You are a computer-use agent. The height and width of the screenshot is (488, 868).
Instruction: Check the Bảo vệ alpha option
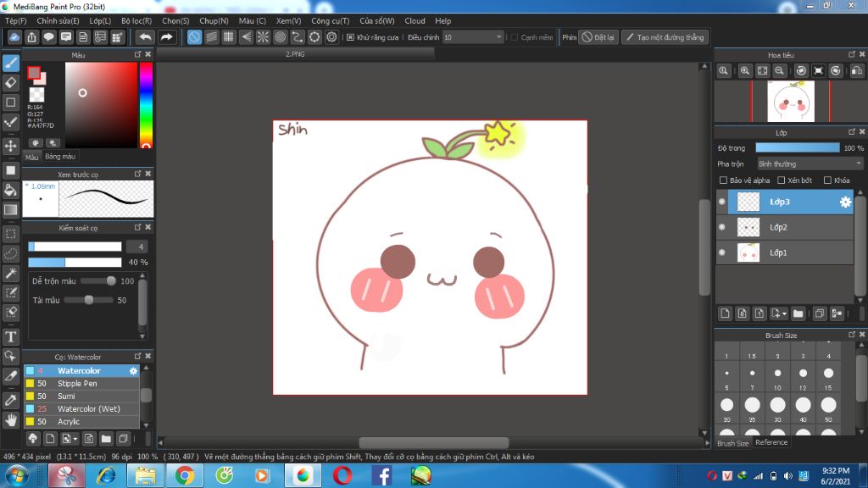(x=723, y=180)
